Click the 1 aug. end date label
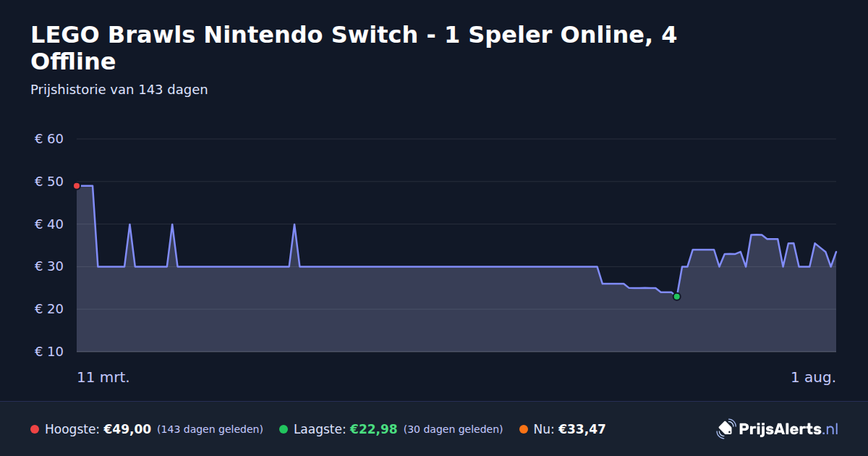The height and width of the screenshot is (456, 868). [813, 377]
